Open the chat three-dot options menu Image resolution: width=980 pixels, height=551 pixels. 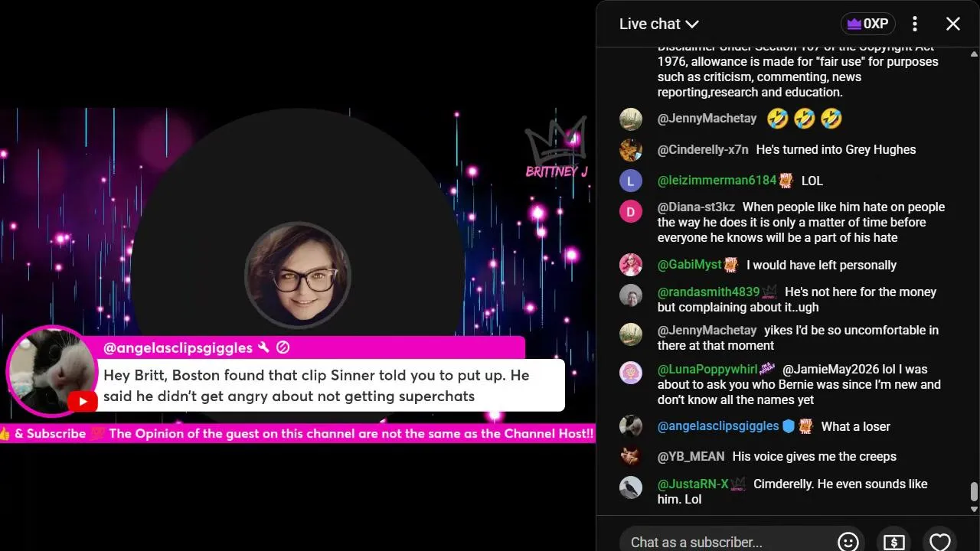click(x=914, y=24)
